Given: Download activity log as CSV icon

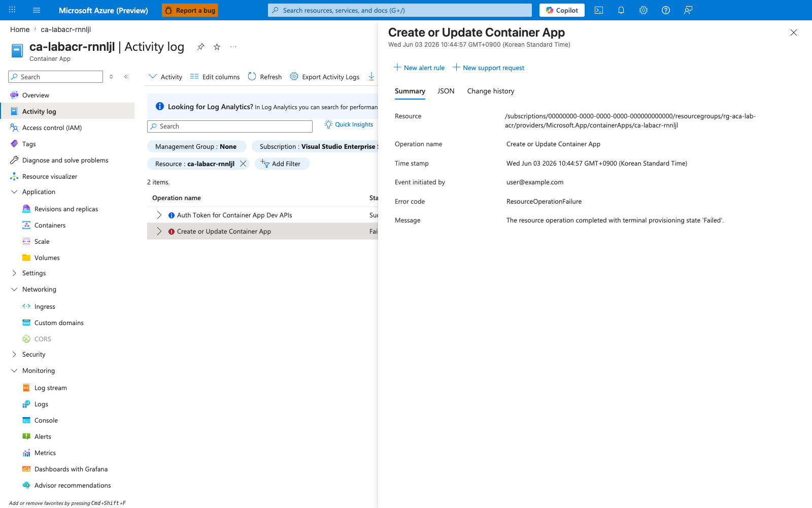Looking at the screenshot, I should coord(371,77).
